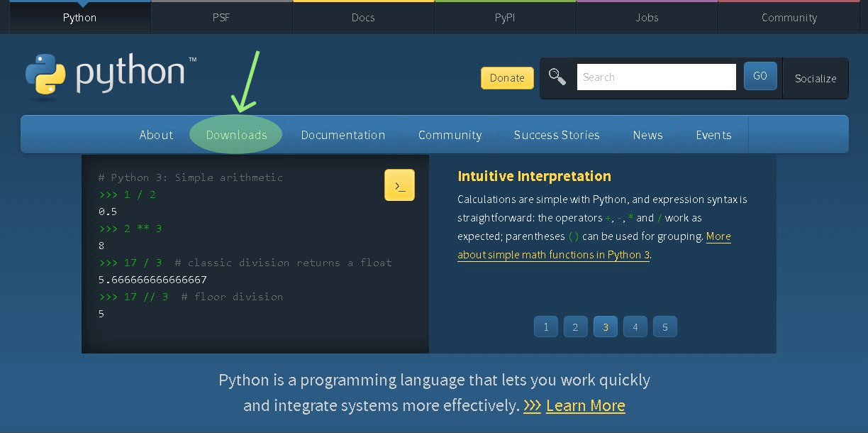Click into the Search text field
This screenshot has height=433, width=868.
pyautogui.click(x=656, y=77)
